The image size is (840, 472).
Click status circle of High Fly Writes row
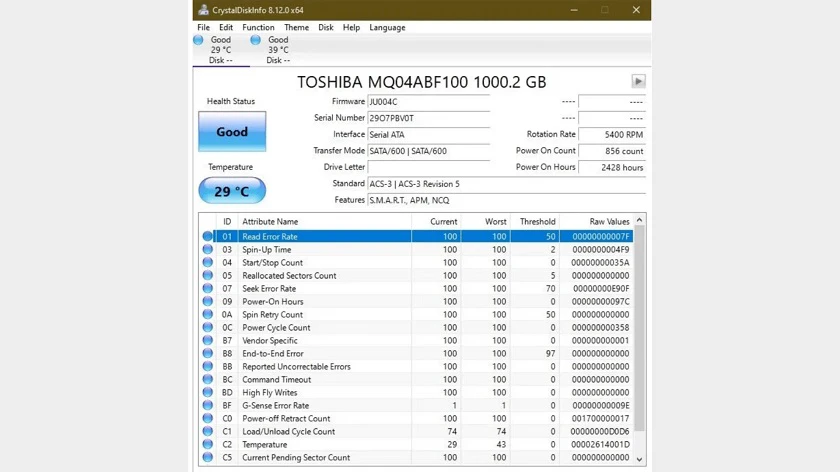click(207, 392)
